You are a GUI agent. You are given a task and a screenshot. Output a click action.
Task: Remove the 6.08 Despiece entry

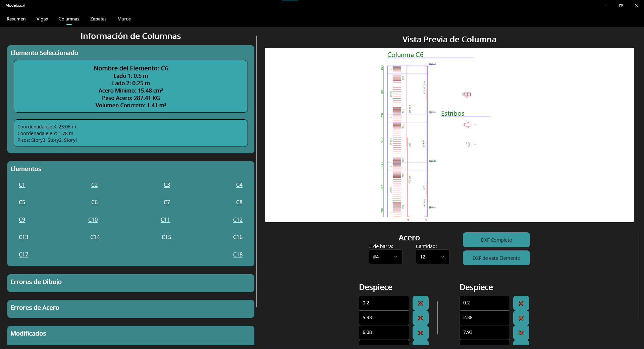pyautogui.click(x=420, y=333)
